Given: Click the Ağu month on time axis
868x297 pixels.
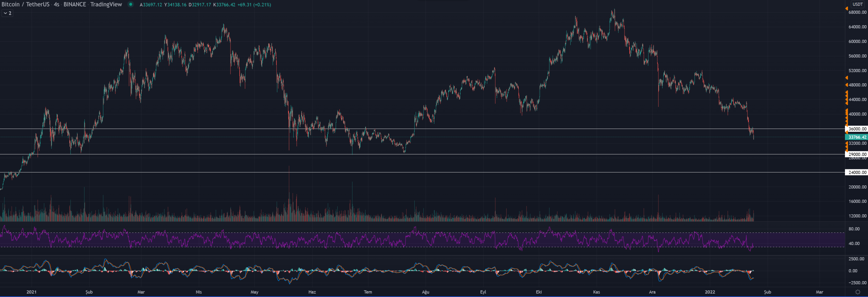Looking at the screenshot, I should [x=426, y=292].
